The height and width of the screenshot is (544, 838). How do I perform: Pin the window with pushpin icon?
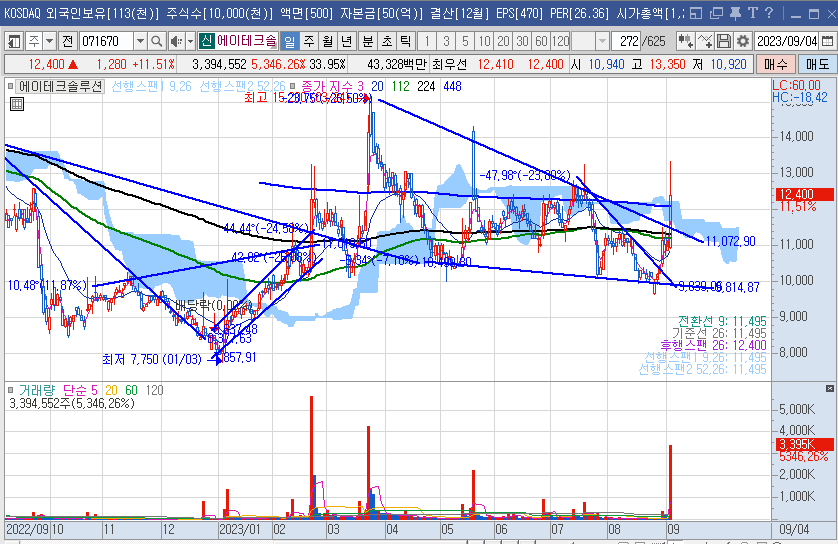click(735, 13)
